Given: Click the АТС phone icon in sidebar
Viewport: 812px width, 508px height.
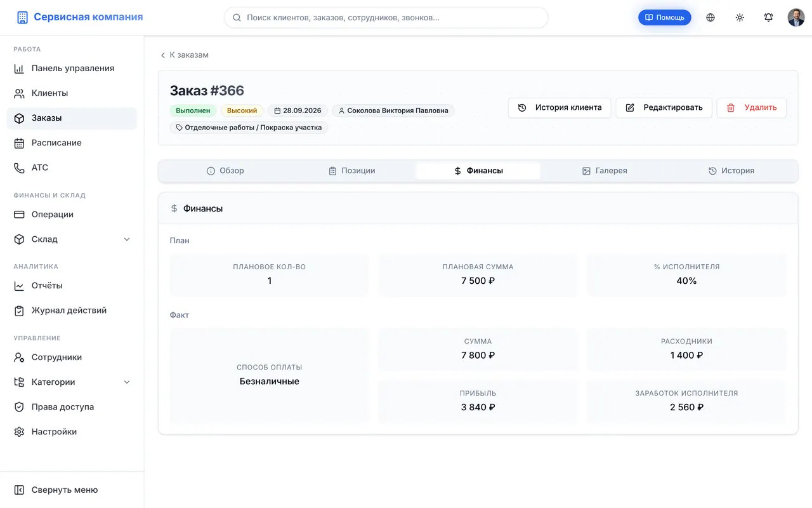Looking at the screenshot, I should (x=19, y=168).
